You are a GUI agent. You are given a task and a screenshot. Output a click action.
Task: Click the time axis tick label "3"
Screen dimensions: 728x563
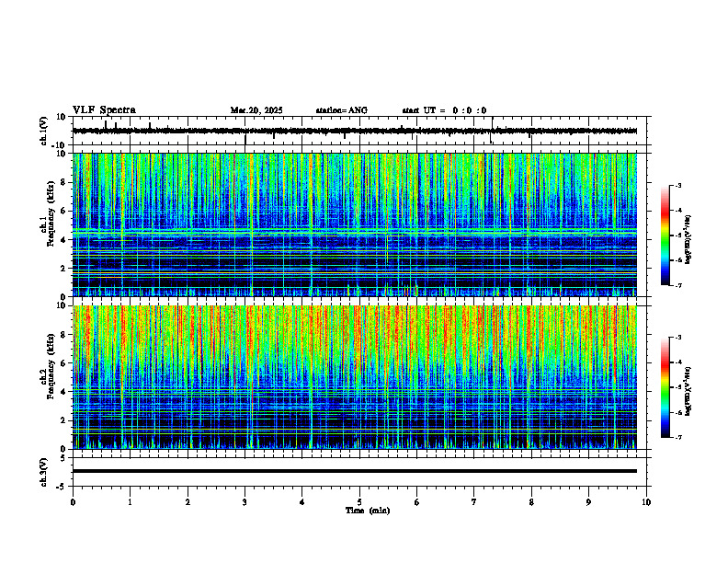click(245, 502)
